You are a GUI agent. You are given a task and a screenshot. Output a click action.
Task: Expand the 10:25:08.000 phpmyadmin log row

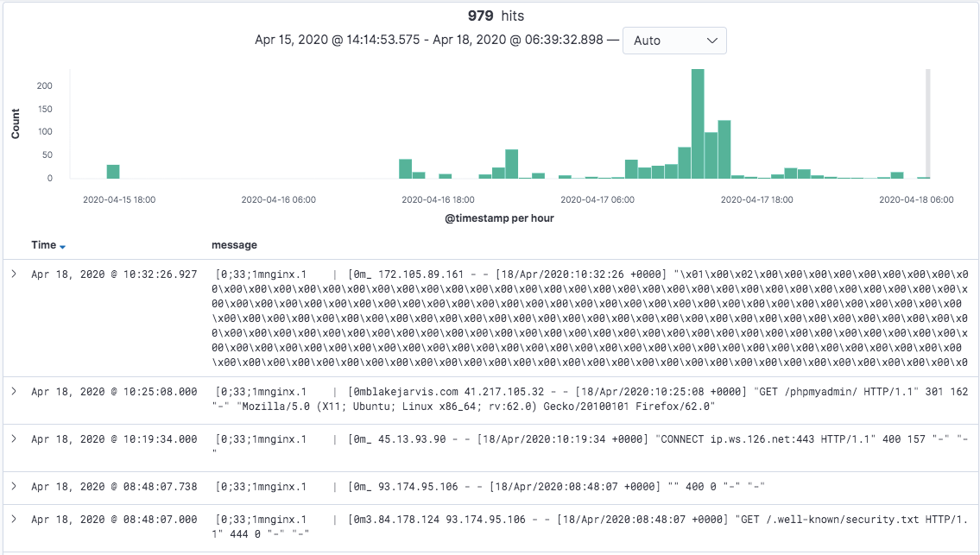coord(14,391)
